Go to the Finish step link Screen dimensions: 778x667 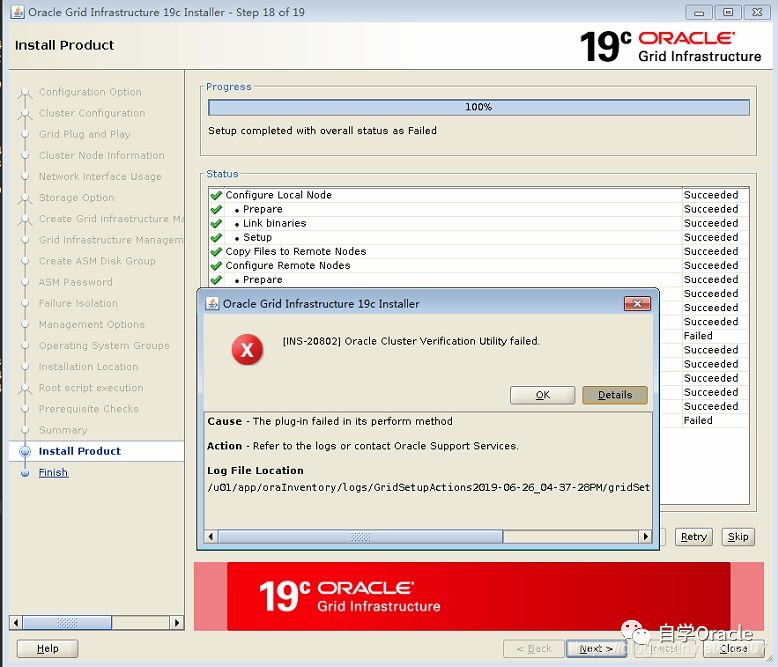(x=53, y=472)
